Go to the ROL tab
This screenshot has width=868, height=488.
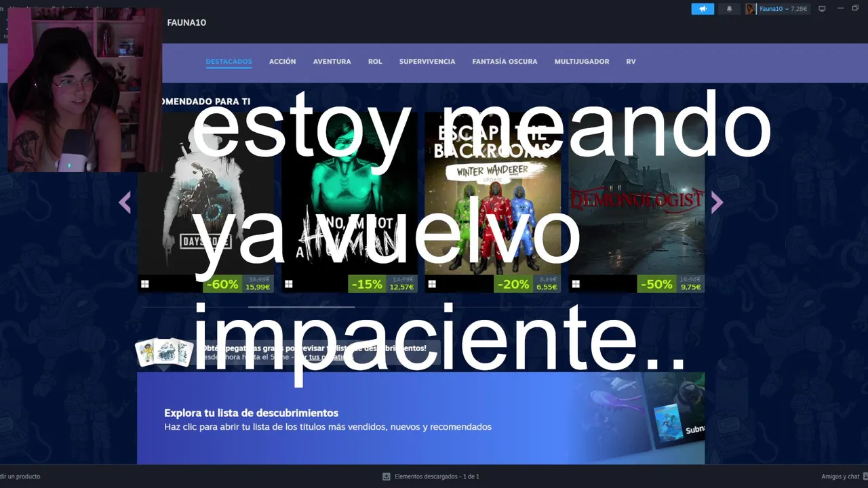[x=375, y=62]
